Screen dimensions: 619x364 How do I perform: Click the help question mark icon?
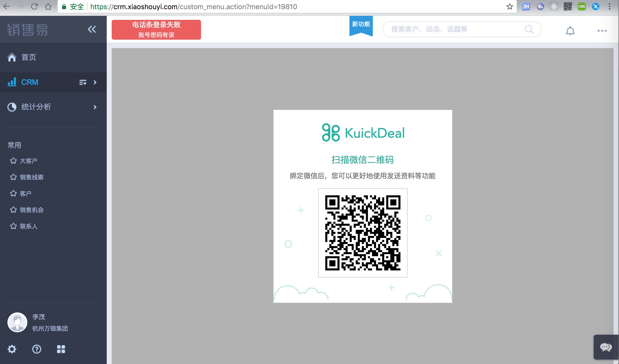click(x=36, y=349)
